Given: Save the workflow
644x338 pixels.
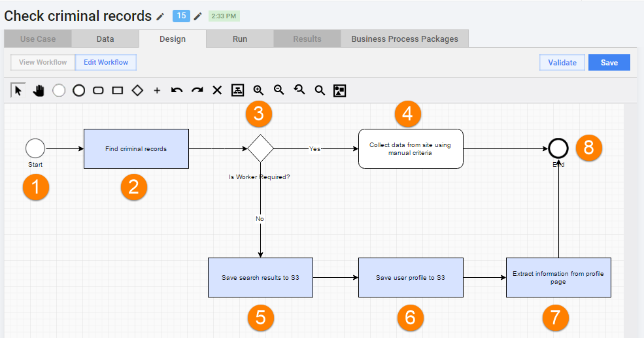Looking at the screenshot, I should [609, 62].
